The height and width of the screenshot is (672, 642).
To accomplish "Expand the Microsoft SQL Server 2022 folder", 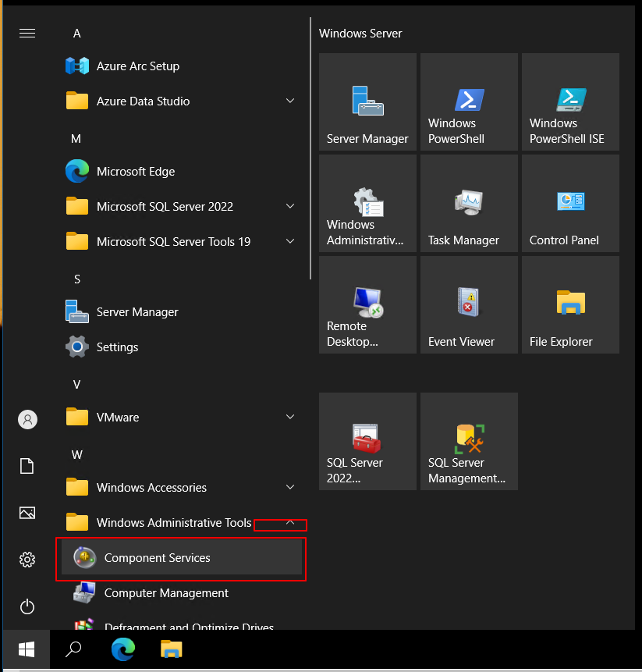I will 290,207.
